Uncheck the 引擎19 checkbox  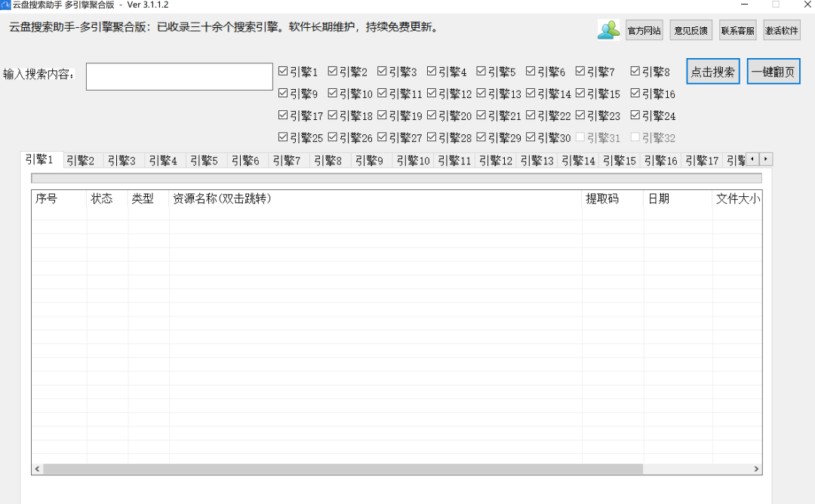[x=382, y=115]
